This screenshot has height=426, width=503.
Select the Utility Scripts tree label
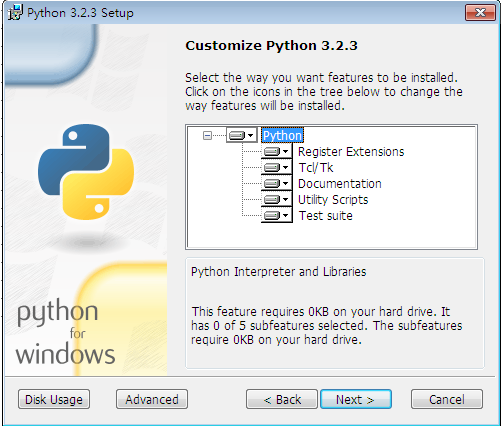click(x=333, y=200)
